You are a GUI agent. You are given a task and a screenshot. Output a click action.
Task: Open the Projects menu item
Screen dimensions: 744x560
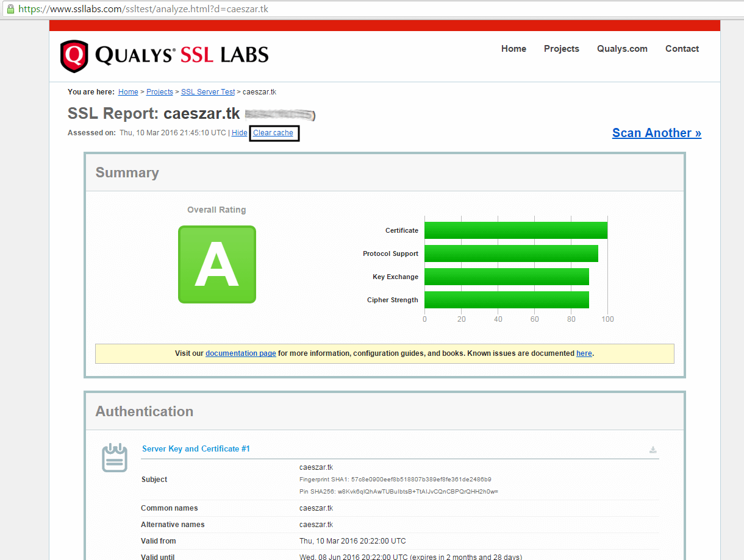561,49
